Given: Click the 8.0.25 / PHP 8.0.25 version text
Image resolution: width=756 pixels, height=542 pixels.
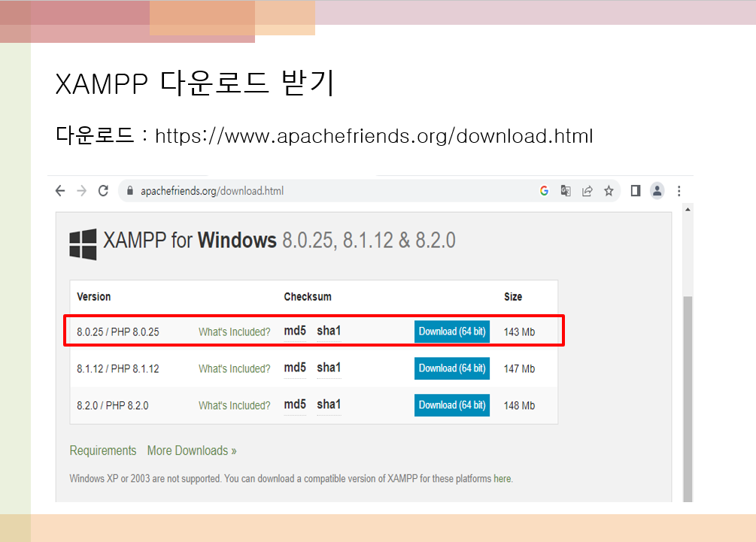Looking at the screenshot, I should (x=117, y=332).
